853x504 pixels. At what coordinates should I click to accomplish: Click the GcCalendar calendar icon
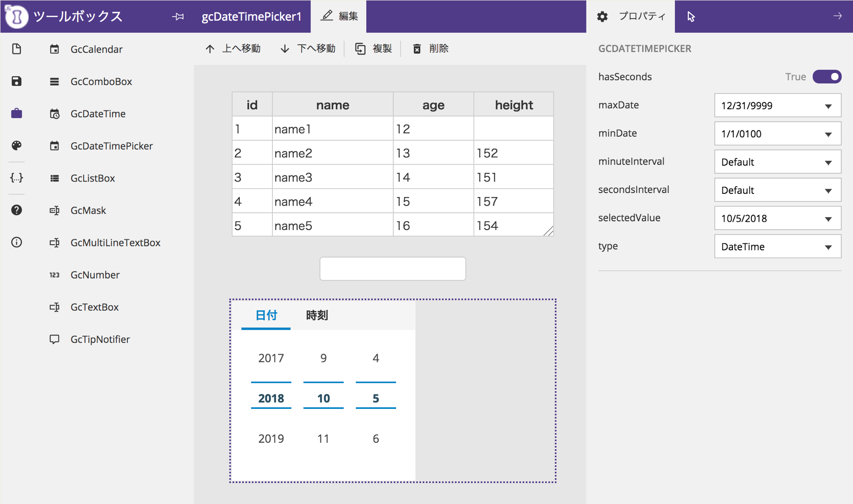pos(54,49)
